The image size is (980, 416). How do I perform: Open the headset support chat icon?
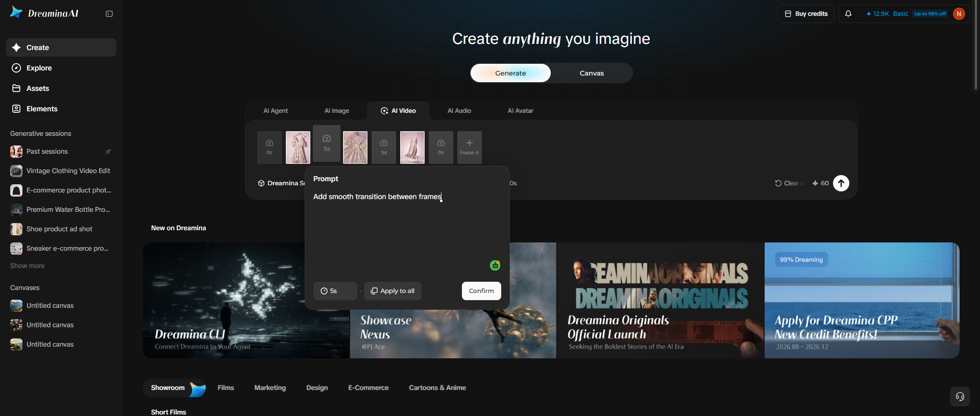[960, 397]
